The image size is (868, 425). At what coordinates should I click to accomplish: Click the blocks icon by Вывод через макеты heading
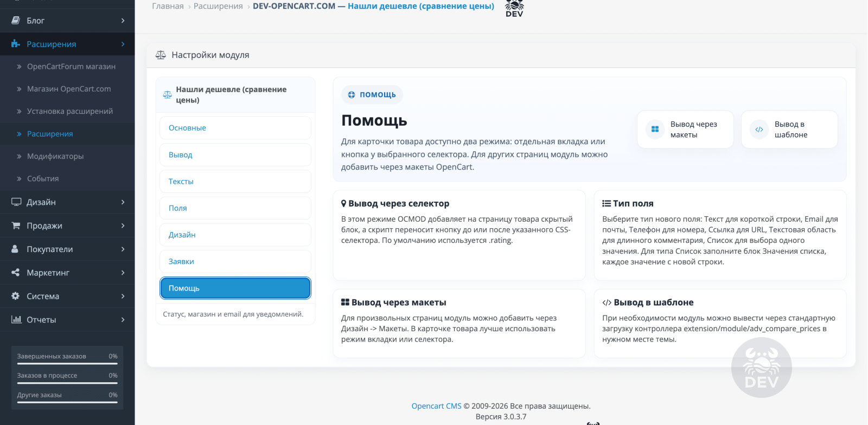pos(345,302)
